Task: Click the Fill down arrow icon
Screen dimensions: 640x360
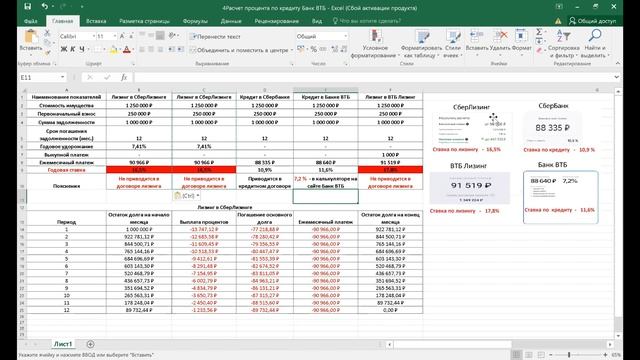Action: 539,41
